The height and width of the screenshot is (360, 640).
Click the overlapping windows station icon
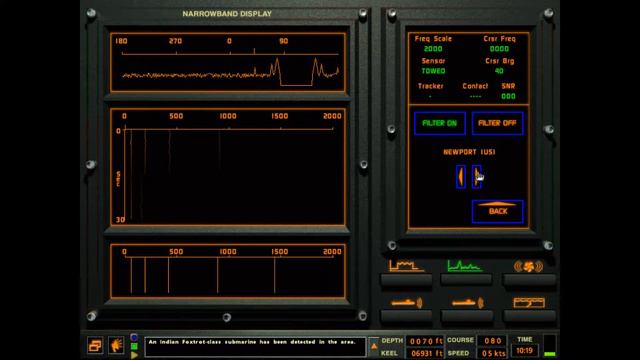(95, 346)
